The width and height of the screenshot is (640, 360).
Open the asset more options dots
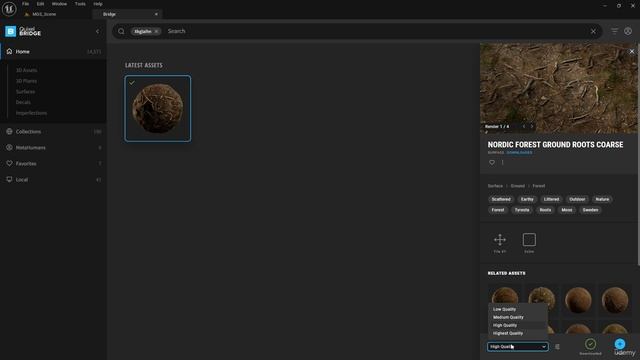502,162
